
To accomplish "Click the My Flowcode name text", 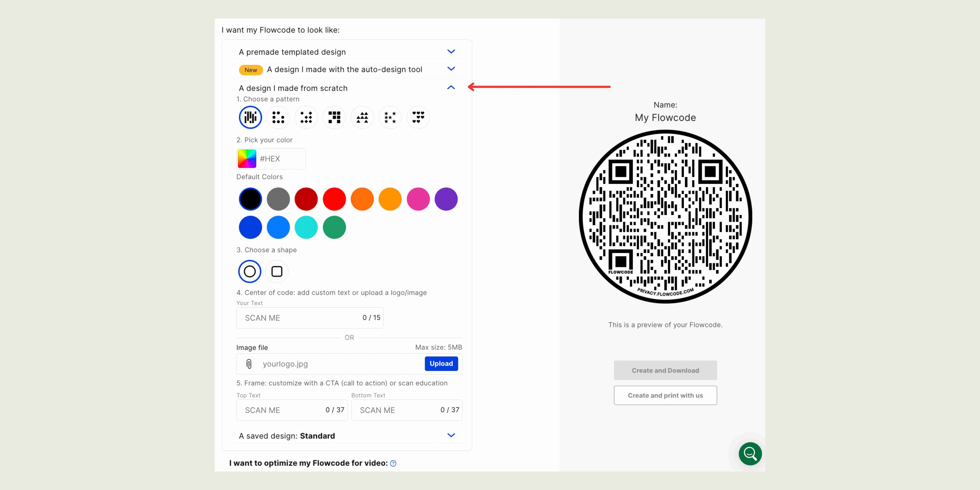I will (665, 118).
